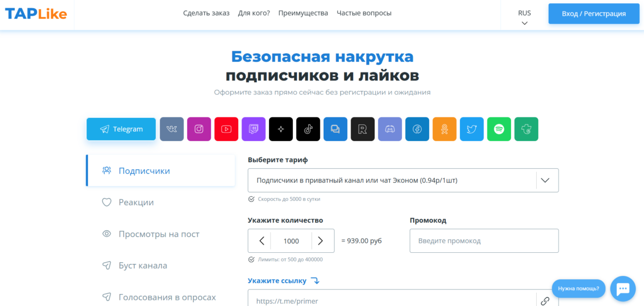The height and width of the screenshot is (306, 644).
Task: Open the Частые вопросы menu item
Action: [364, 13]
